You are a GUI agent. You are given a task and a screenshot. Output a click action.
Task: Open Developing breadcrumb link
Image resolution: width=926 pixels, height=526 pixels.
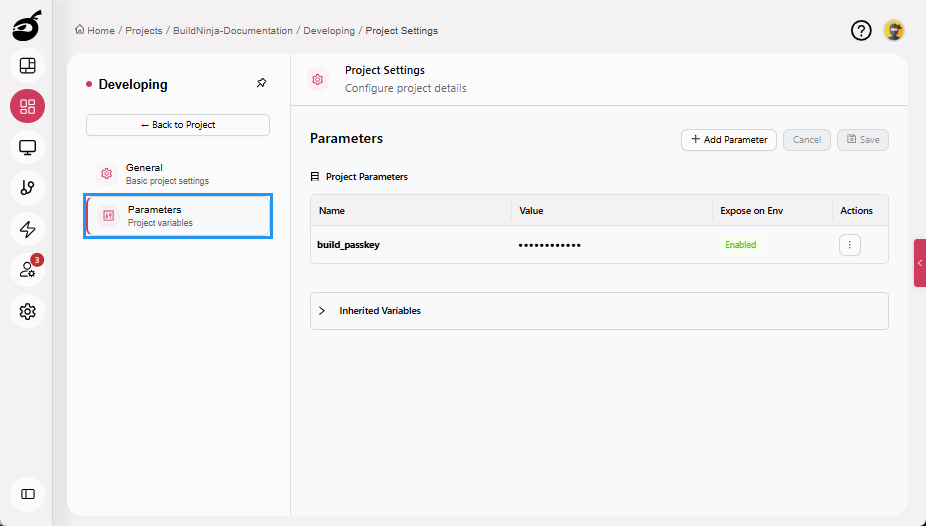point(329,31)
